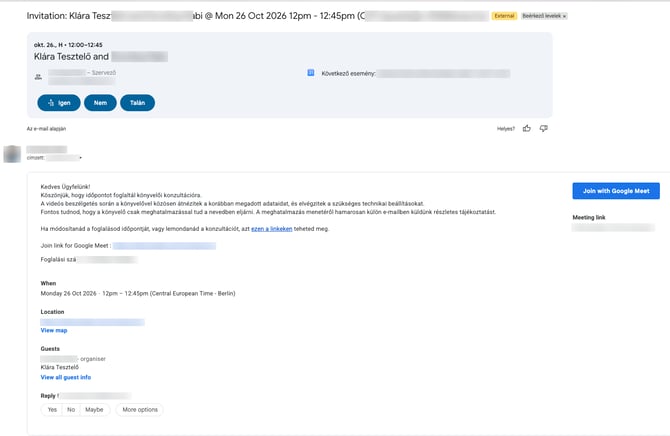The height and width of the screenshot is (436, 670).
Task: Click the thumbs up feedback icon
Action: pos(526,128)
